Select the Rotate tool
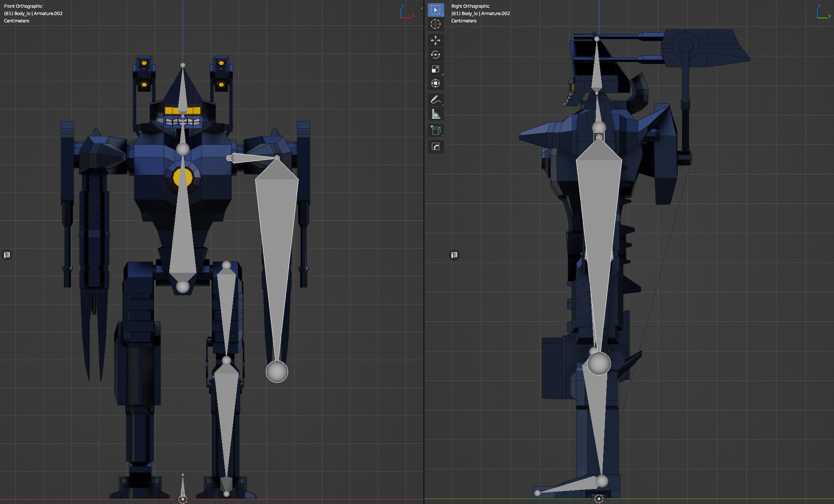834x504 pixels. coord(436,55)
